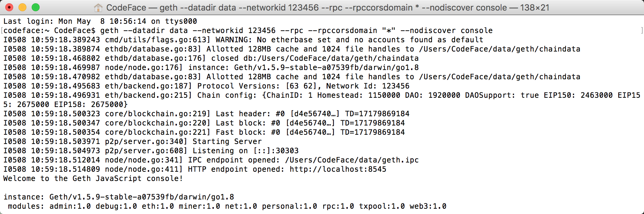Click the yellow minimize window button
Image resolution: width=644 pixels, height=214 pixels.
[22, 7]
